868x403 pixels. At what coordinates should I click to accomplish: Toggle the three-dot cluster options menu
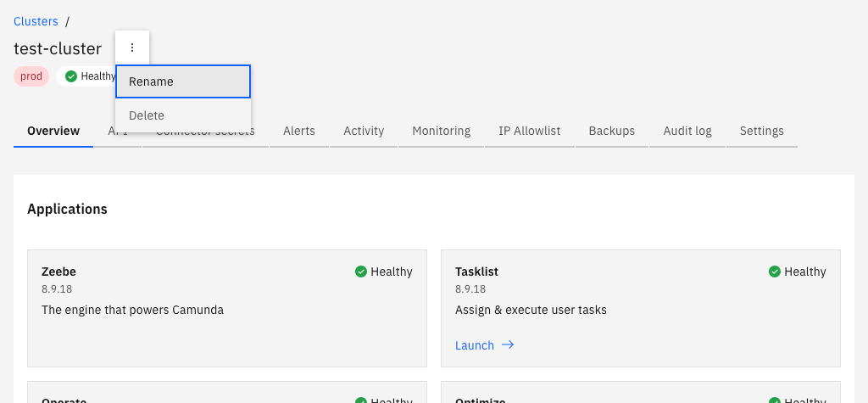tap(132, 48)
